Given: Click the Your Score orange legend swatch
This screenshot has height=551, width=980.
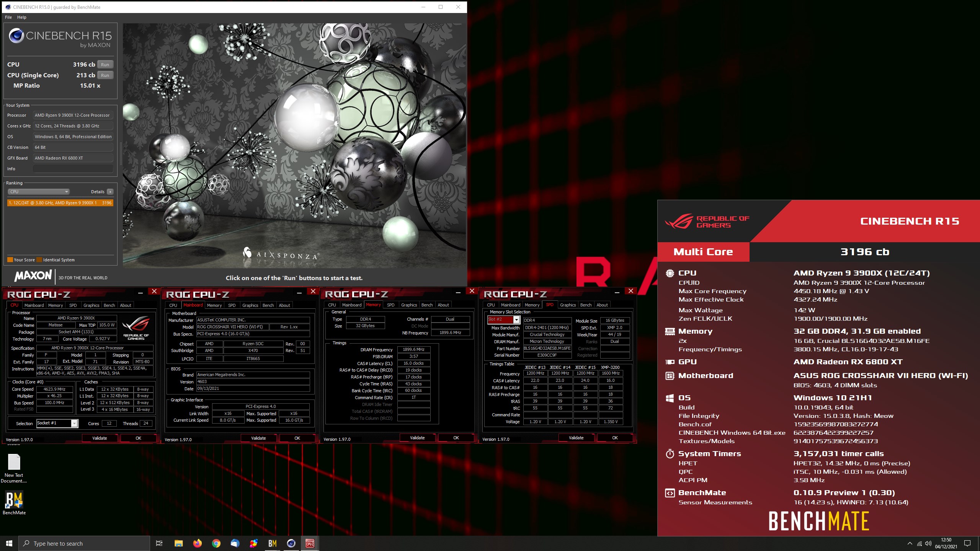Looking at the screenshot, I should (10, 260).
